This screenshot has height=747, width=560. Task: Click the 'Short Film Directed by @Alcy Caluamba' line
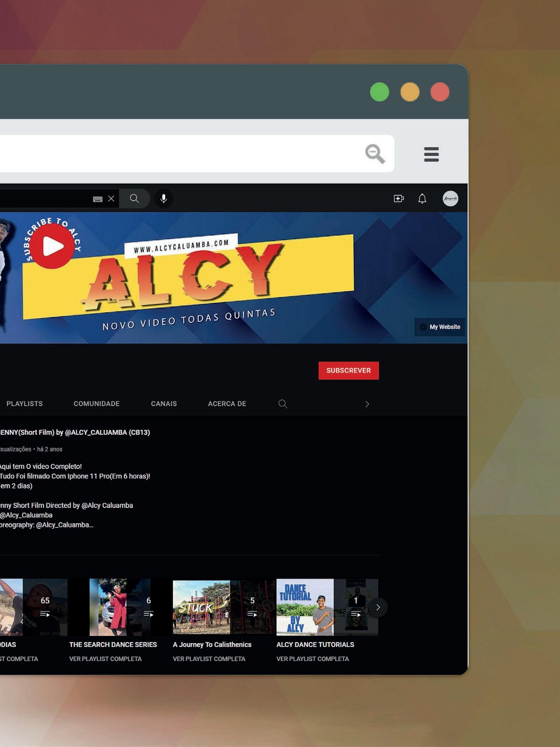tap(67, 505)
